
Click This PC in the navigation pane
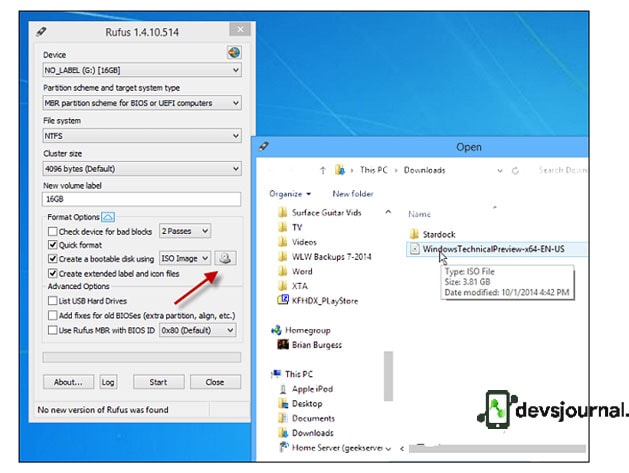[292, 374]
